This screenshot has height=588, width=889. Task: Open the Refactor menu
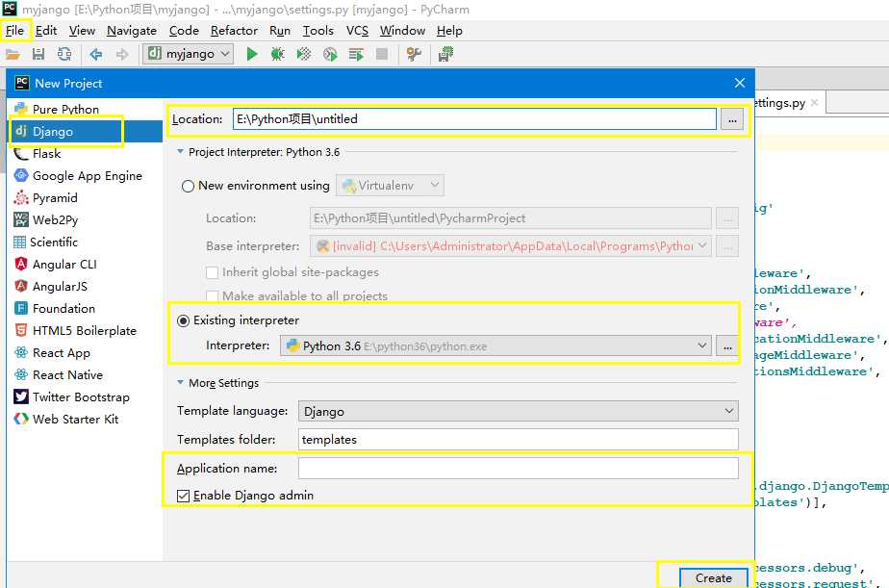click(x=234, y=31)
